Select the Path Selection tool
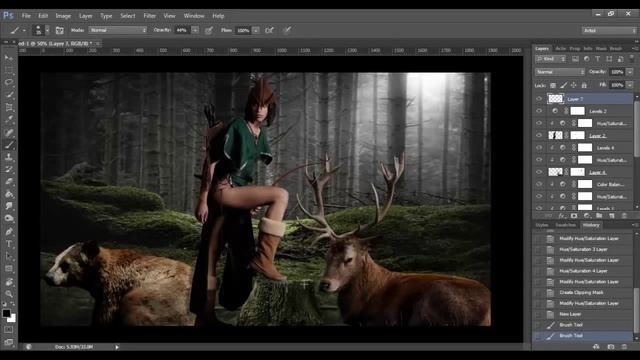This screenshot has height=360, width=640. click(9, 256)
